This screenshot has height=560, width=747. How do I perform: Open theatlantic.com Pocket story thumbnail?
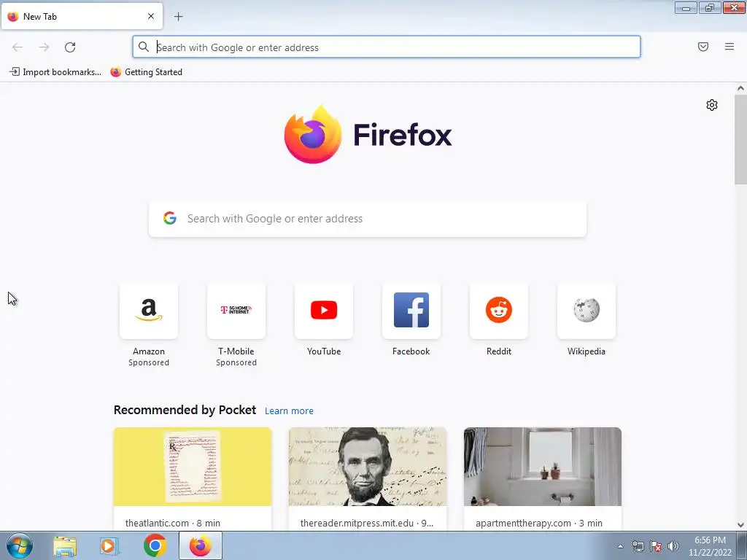pyautogui.click(x=193, y=467)
